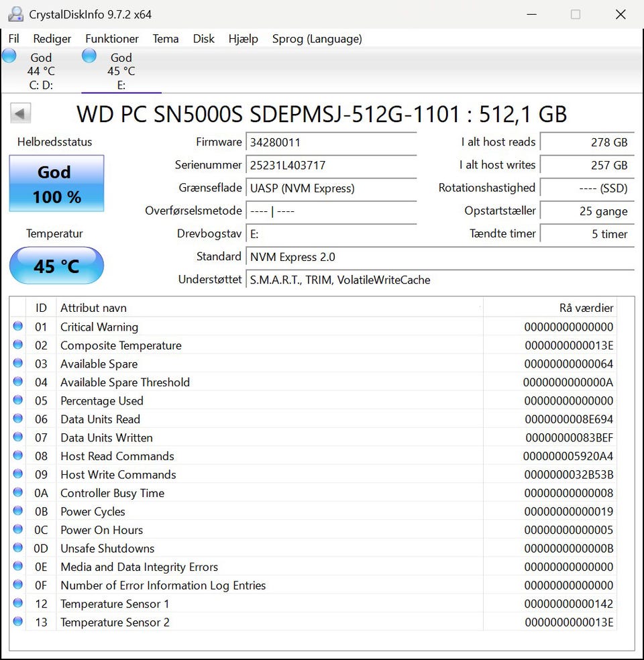Image resolution: width=644 pixels, height=660 pixels.
Task: Open the Fil menu
Action: click(x=13, y=39)
